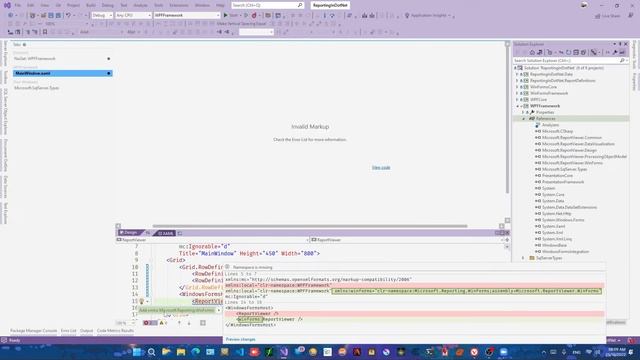This screenshot has width=640, height=360.
Task: Expand the SqlServerTypes folder
Action: tap(523, 258)
